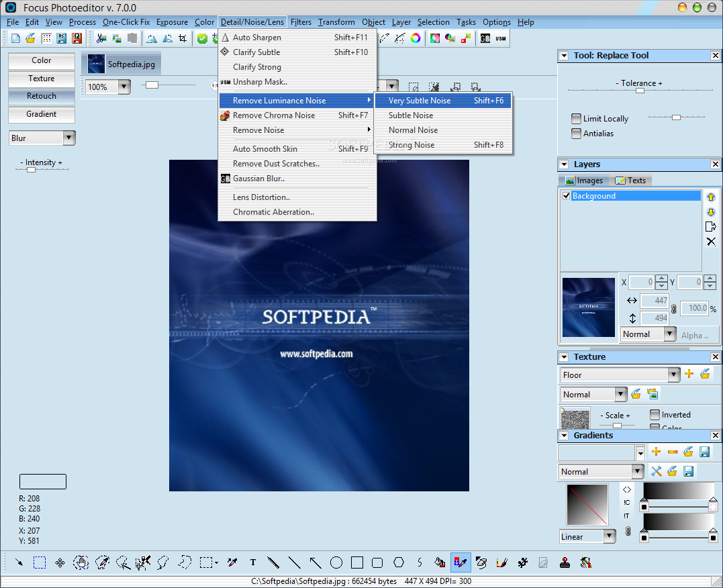Add new texture with plus icon
723x588 pixels.
(x=689, y=374)
